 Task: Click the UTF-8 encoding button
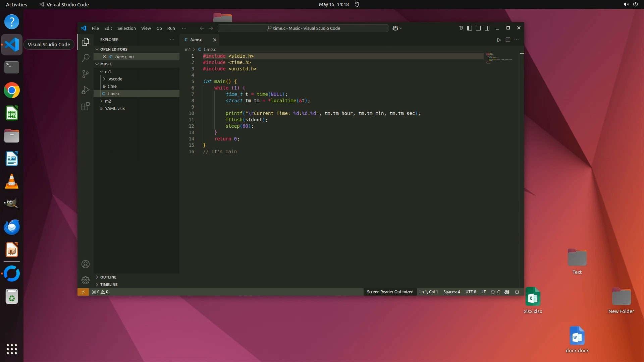pos(471,292)
